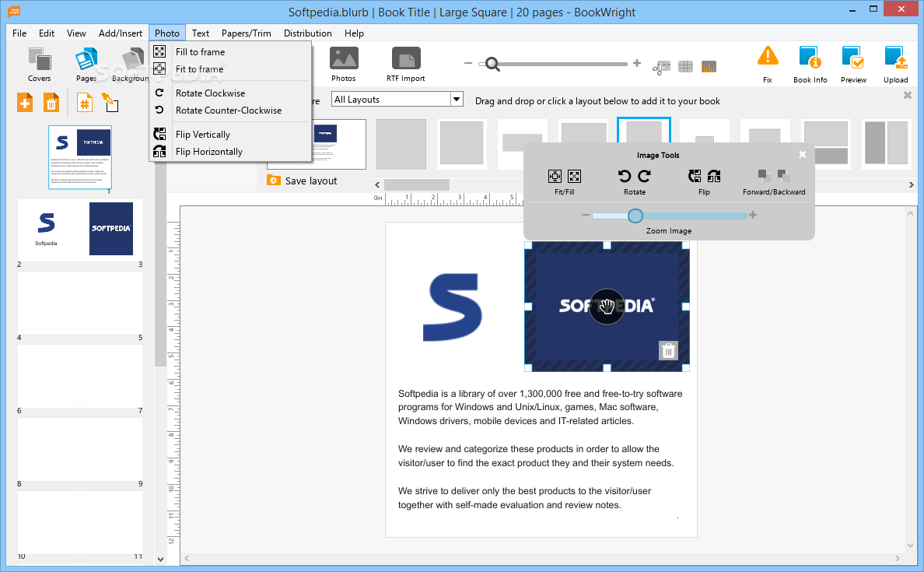Click Flip vertically icon in Image Tools
This screenshot has width=924, height=572.
[x=695, y=176]
